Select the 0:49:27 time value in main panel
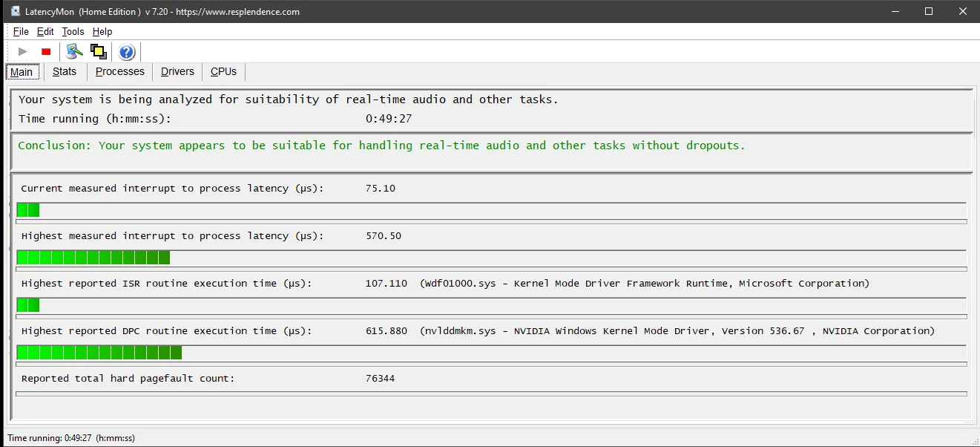980x447 pixels. (389, 119)
